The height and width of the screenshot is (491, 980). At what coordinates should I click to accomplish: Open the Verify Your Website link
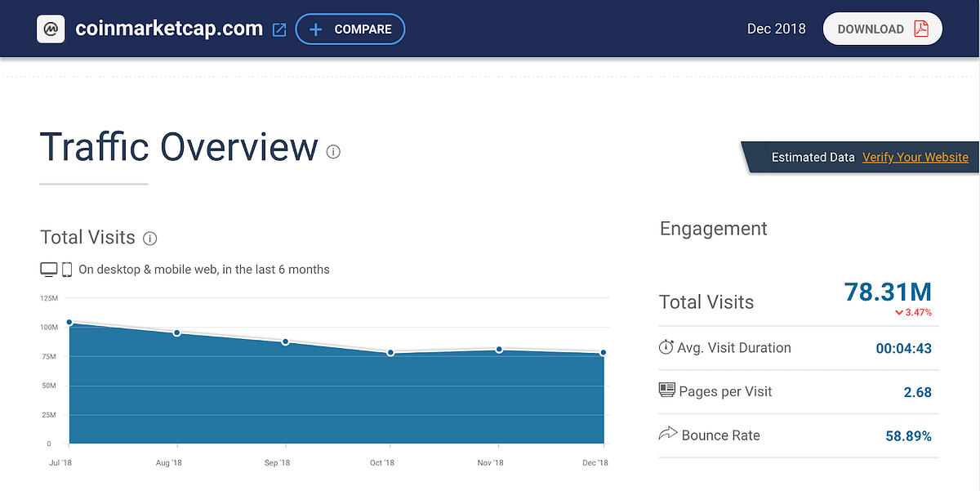click(915, 157)
